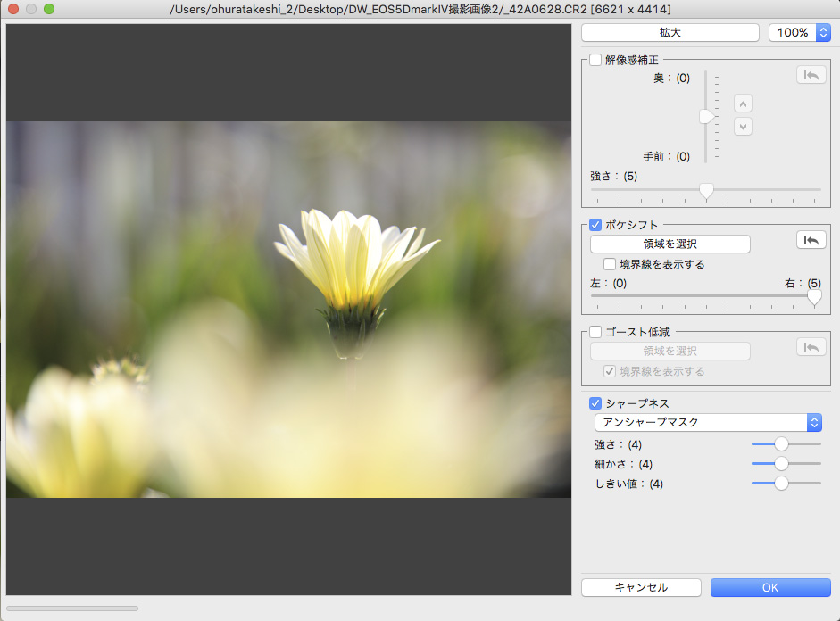Click the ゴースト低減 reset arrow icon
The image size is (840, 621).
click(x=811, y=347)
